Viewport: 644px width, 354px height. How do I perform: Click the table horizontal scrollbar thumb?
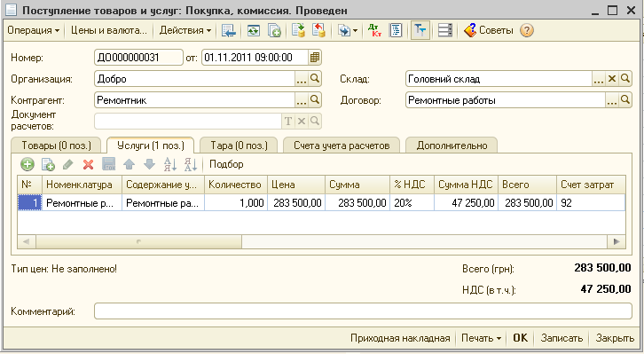(138, 241)
